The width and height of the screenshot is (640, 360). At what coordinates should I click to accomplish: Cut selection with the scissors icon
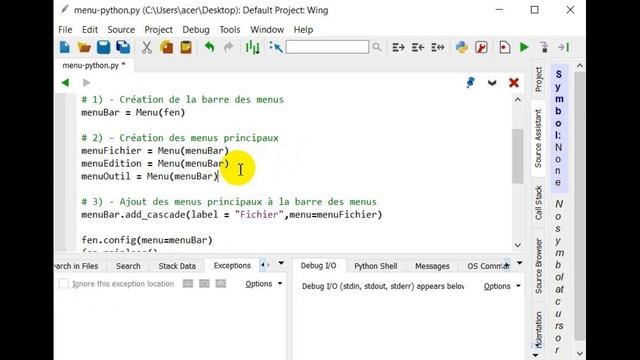pos(147,47)
